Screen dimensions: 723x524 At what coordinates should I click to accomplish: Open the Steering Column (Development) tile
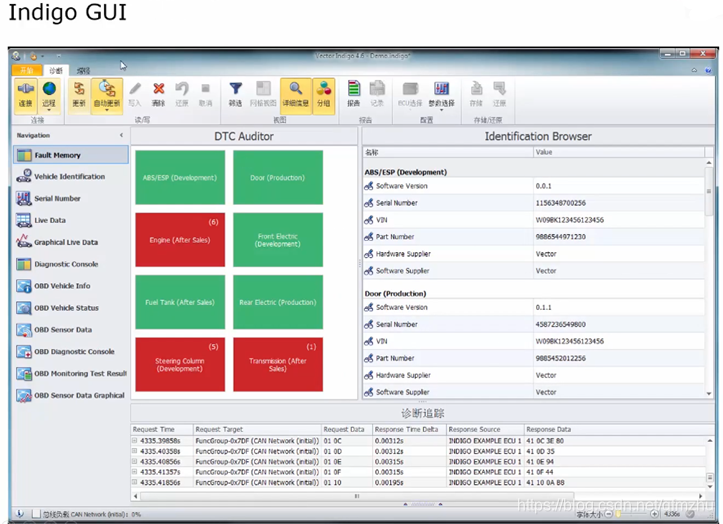[x=180, y=364]
